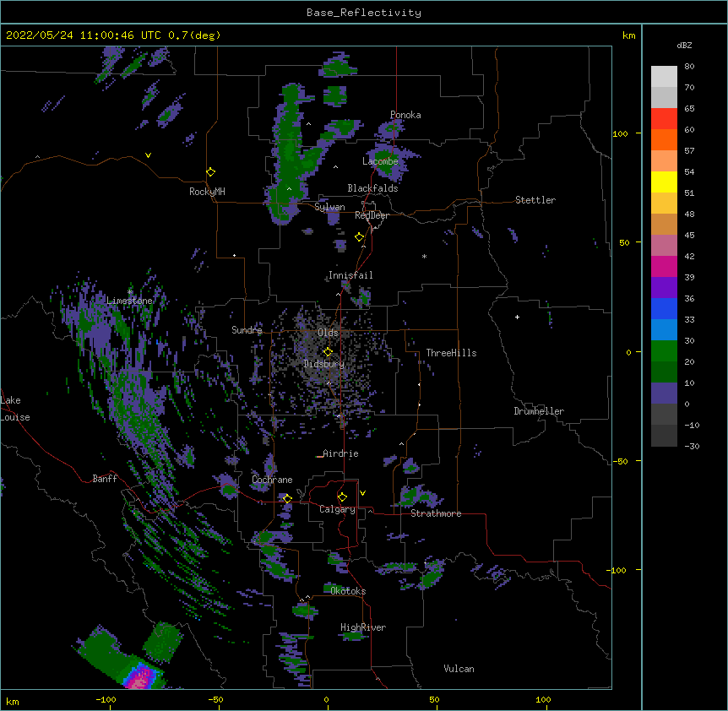This screenshot has width=728, height=711.
Task: Click the asterisk marker above Limestone label
Action: [x=130, y=292]
